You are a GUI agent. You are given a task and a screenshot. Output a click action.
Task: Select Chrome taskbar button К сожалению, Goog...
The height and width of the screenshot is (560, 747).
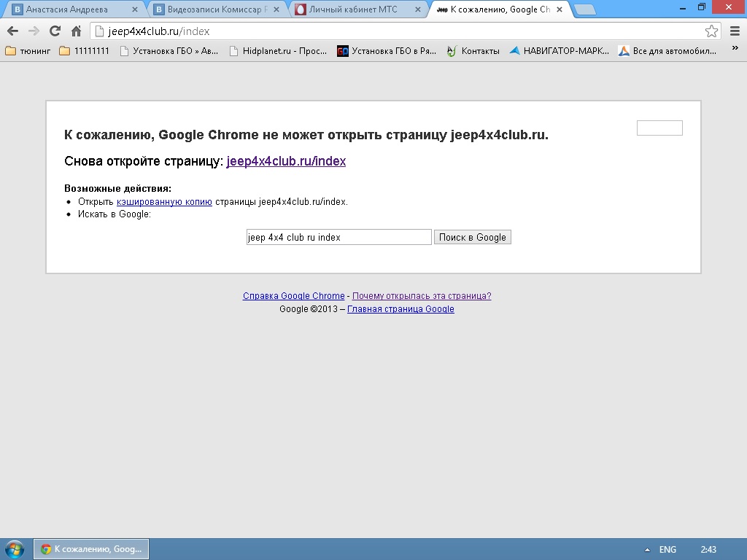pos(91,549)
